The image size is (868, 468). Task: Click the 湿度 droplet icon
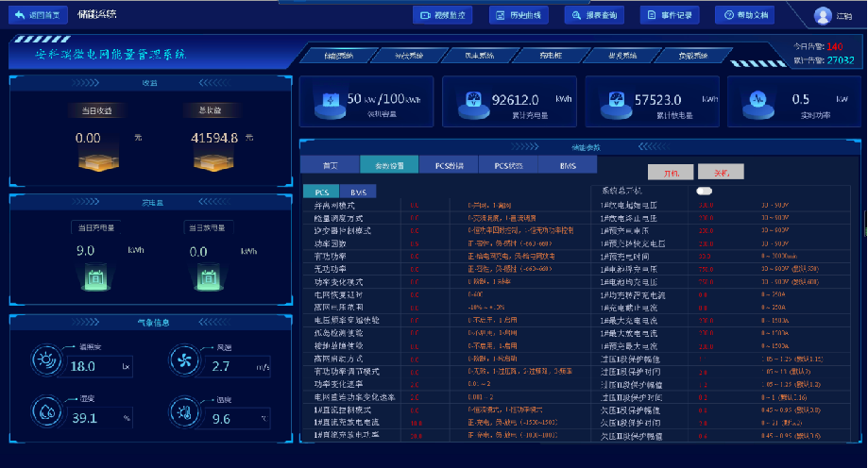point(46,412)
